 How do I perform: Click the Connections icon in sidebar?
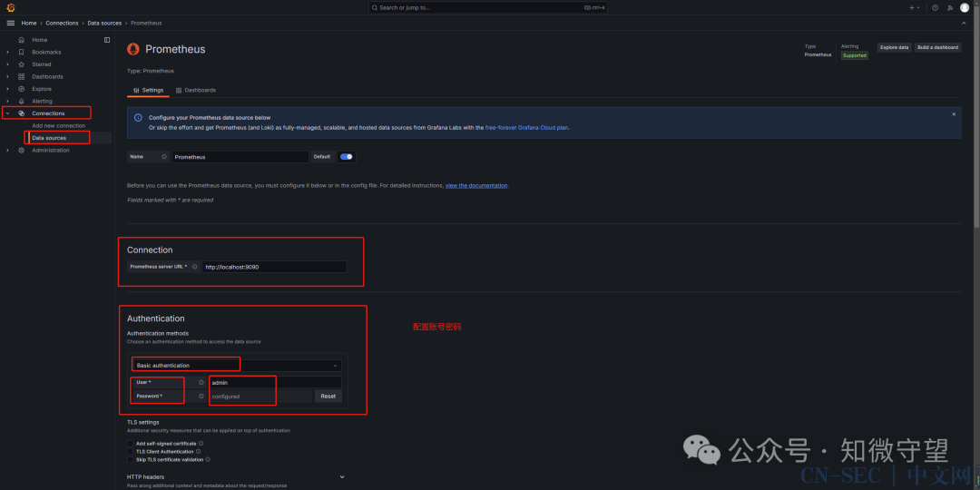point(21,113)
